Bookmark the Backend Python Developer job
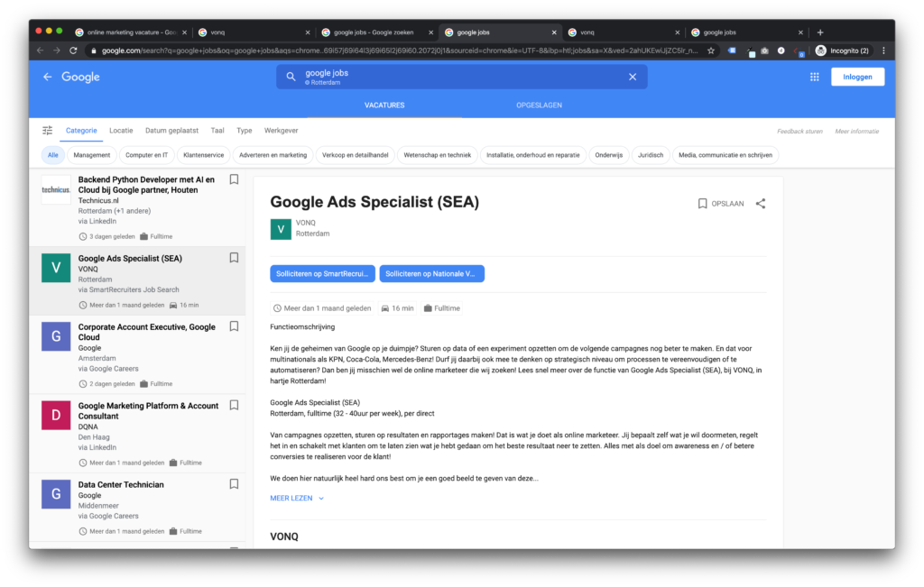Image resolution: width=924 pixels, height=587 pixels. (x=234, y=179)
